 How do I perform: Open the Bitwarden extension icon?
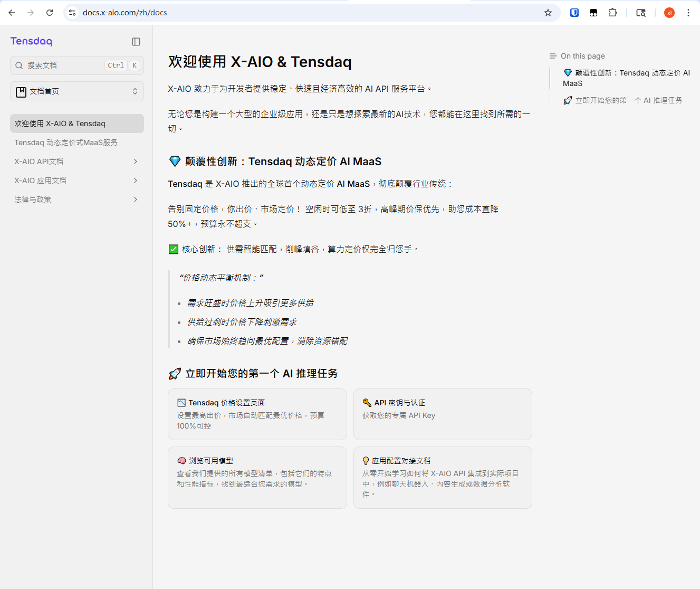[574, 13]
